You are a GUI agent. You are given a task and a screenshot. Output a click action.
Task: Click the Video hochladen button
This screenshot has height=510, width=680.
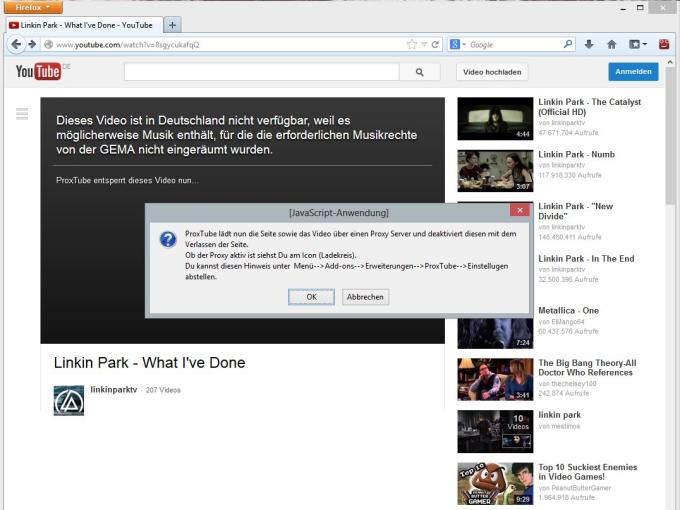click(492, 72)
